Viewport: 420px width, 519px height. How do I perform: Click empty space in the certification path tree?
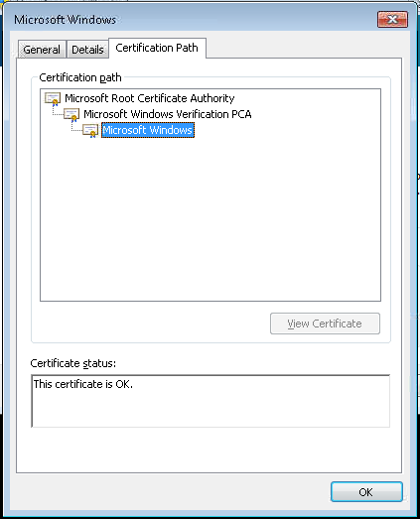pyautogui.click(x=210, y=218)
